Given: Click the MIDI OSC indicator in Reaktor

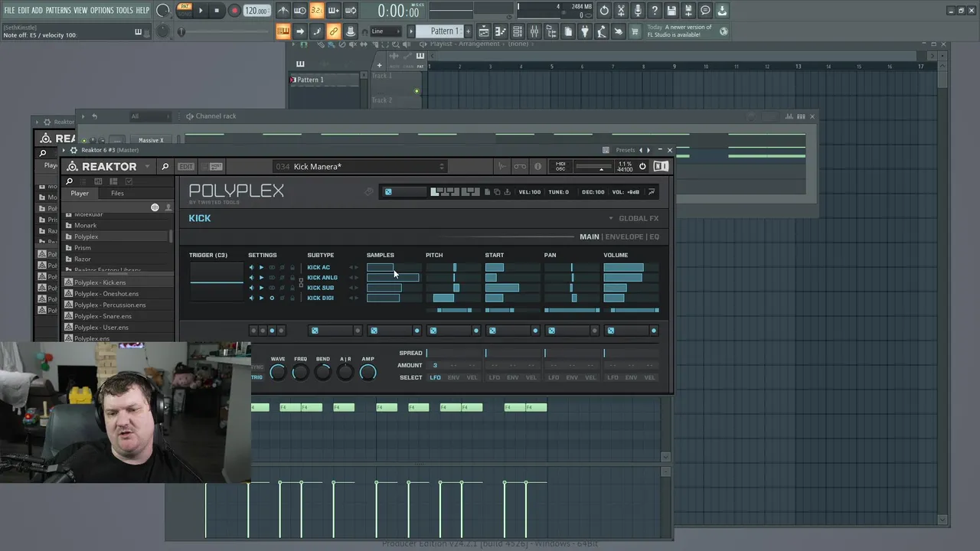Looking at the screenshot, I should click(560, 166).
